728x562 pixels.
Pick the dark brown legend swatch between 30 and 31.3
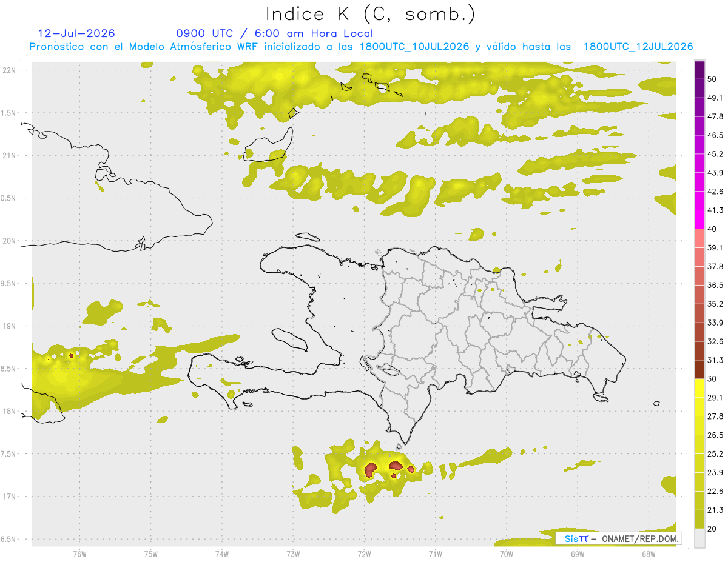(x=699, y=369)
